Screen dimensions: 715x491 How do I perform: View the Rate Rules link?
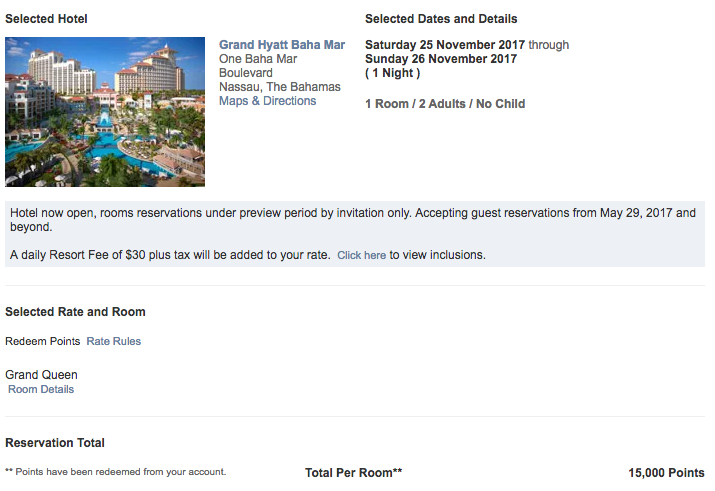tap(113, 341)
